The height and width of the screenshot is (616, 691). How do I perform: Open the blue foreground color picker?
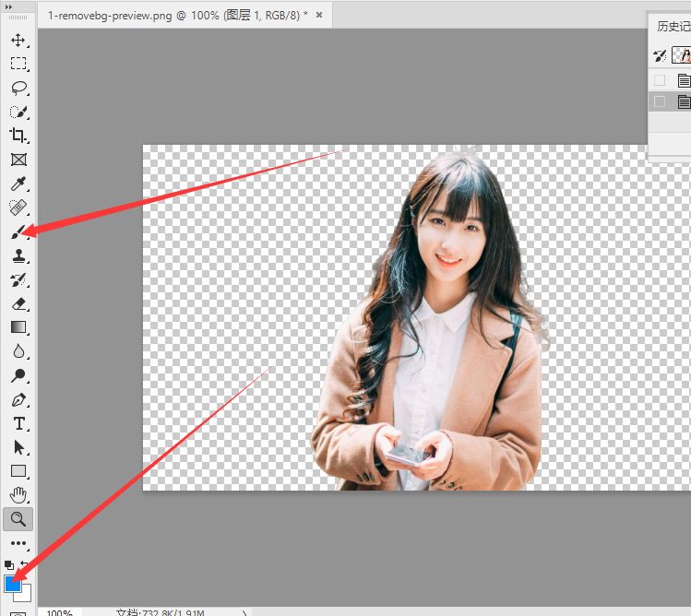coord(13,583)
